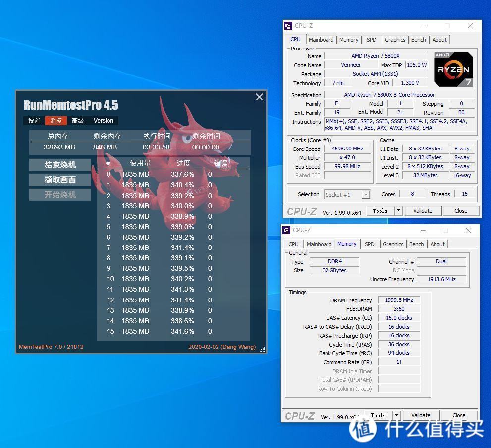Open SPD tab in top CPU-Z window
Image resolution: width=491 pixels, height=448 pixels.
click(x=372, y=40)
